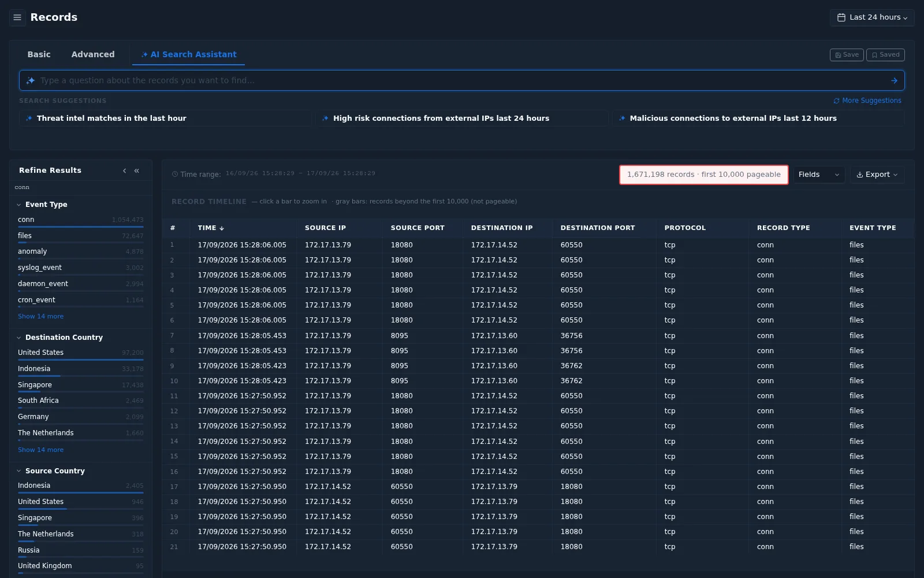This screenshot has width=924, height=578.
Task: Show 14 more event types
Action: coord(40,316)
